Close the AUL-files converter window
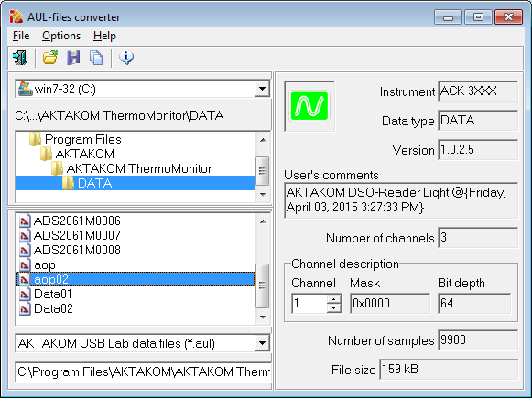 pyautogui.click(x=508, y=17)
